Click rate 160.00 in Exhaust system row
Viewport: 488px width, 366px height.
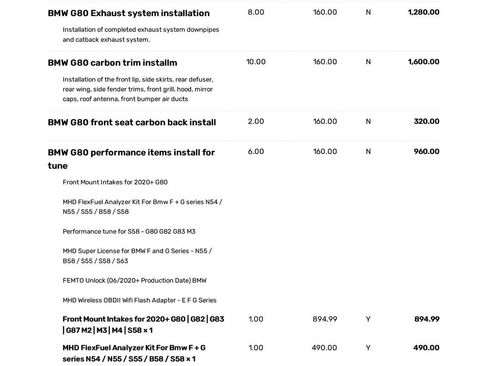[325, 12]
